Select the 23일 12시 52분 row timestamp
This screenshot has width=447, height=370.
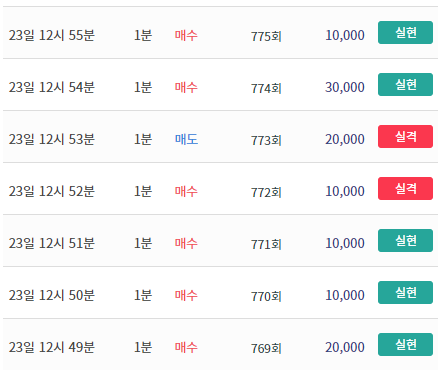click(x=52, y=191)
